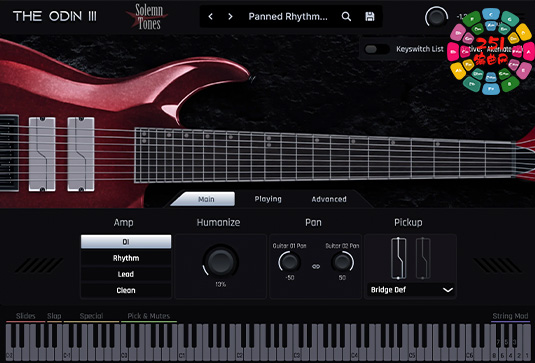Toggle the pan link chain icon

(316, 266)
